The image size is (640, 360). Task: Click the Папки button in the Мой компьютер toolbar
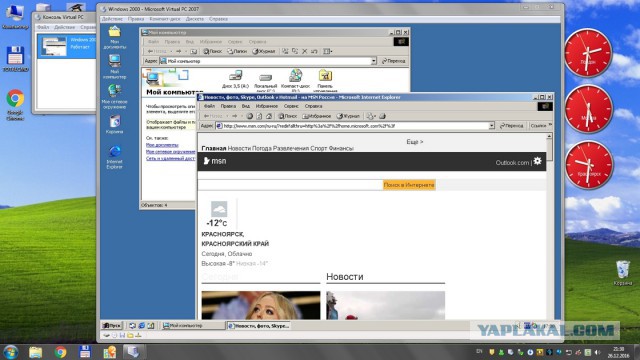pyautogui.click(x=237, y=51)
